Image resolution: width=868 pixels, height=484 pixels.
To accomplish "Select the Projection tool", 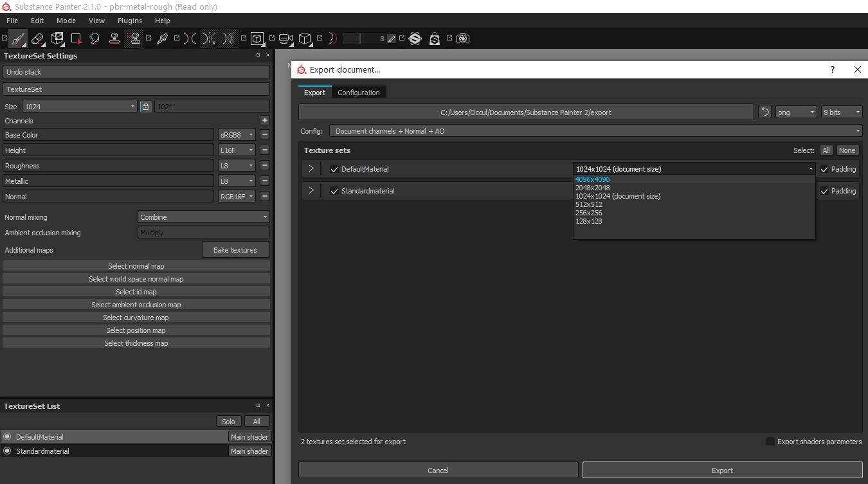I will (x=57, y=39).
